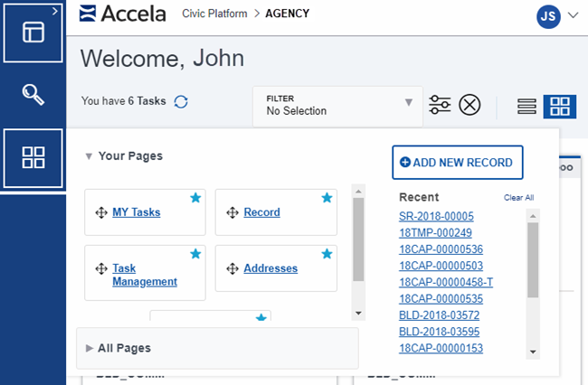Open the JS user account menu
The width and height of the screenshot is (588, 385).
(x=557, y=15)
